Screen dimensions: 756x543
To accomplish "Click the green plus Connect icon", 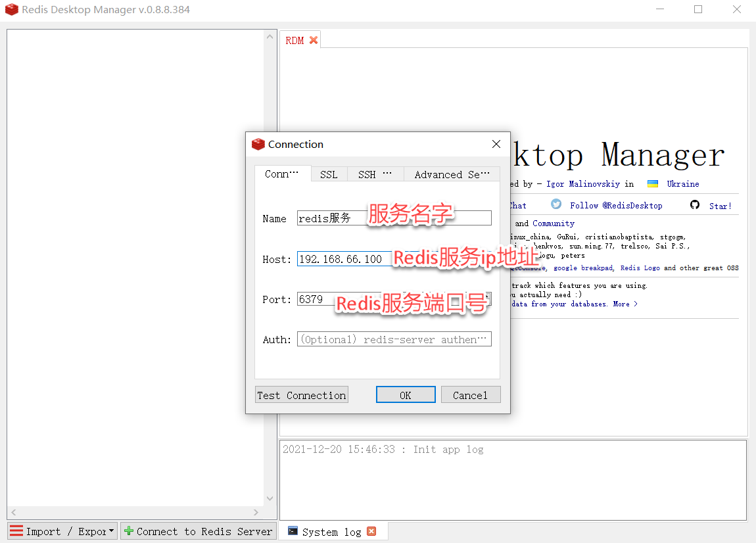I will (129, 531).
